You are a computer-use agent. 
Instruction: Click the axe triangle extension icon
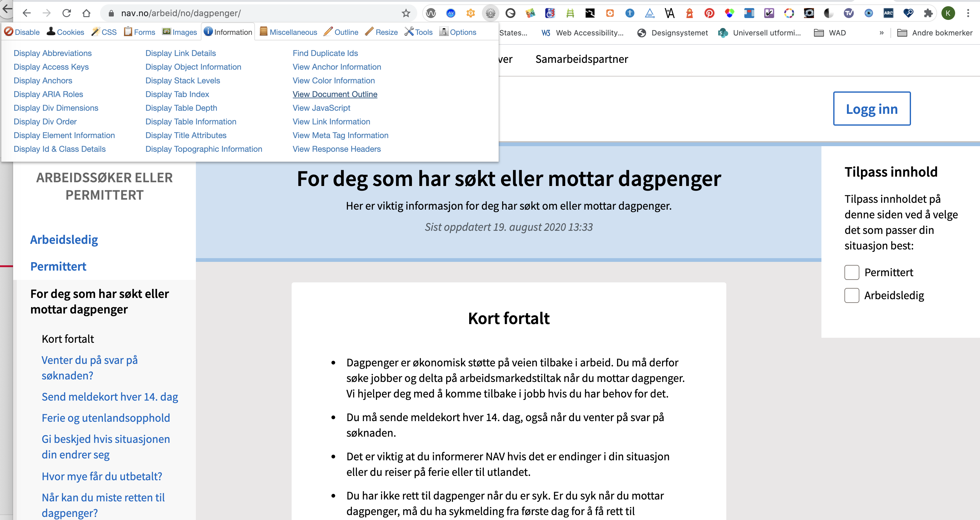click(x=650, y=13)
